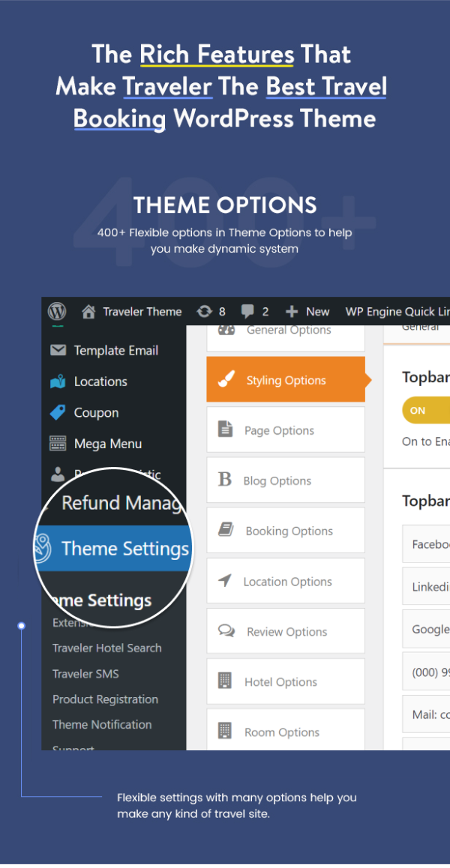The height and width of the screenshot is (868, 450).
Task: Open the comments bubble icon
Action: pyautogui.click(x=247, y=312)
